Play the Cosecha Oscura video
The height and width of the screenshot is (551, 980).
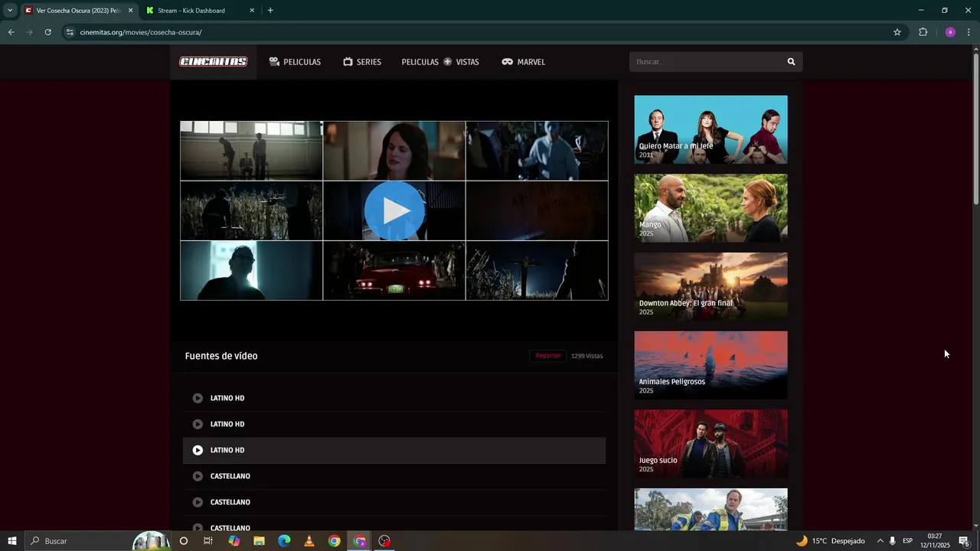pos(394,210)
